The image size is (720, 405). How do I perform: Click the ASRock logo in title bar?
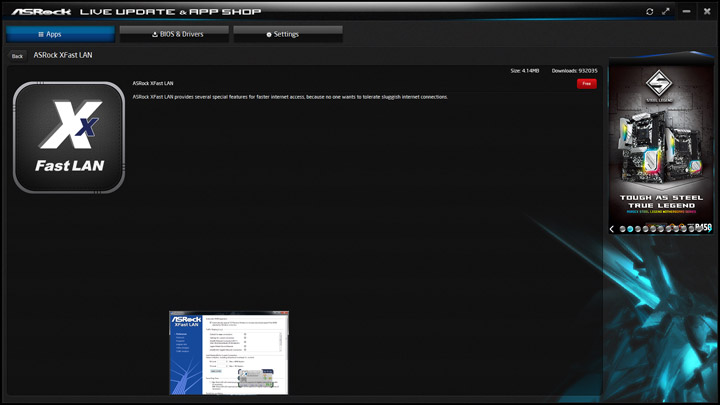(x=41, y=11)
